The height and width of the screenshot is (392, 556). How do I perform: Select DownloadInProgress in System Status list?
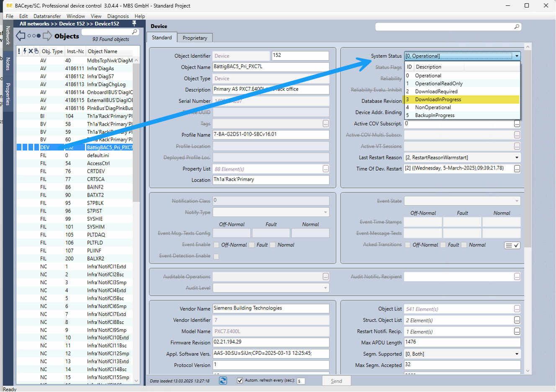[438, 100]
